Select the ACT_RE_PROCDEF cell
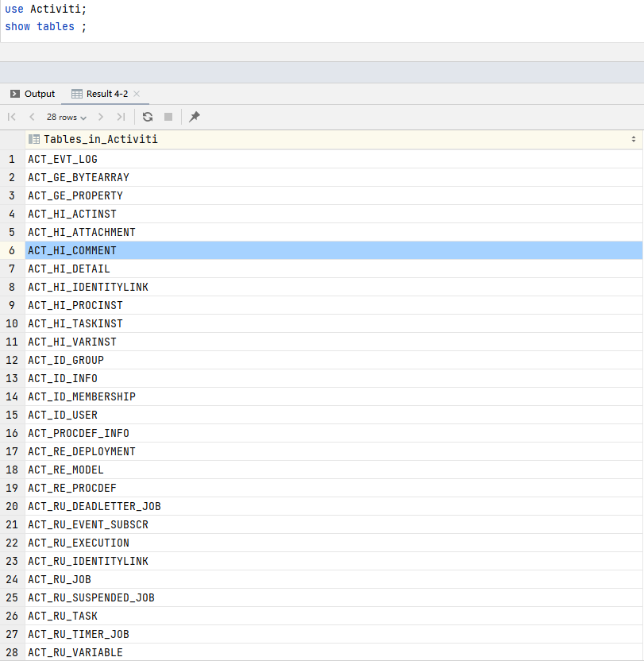644x661 pixels. click(x=334, y=488)
